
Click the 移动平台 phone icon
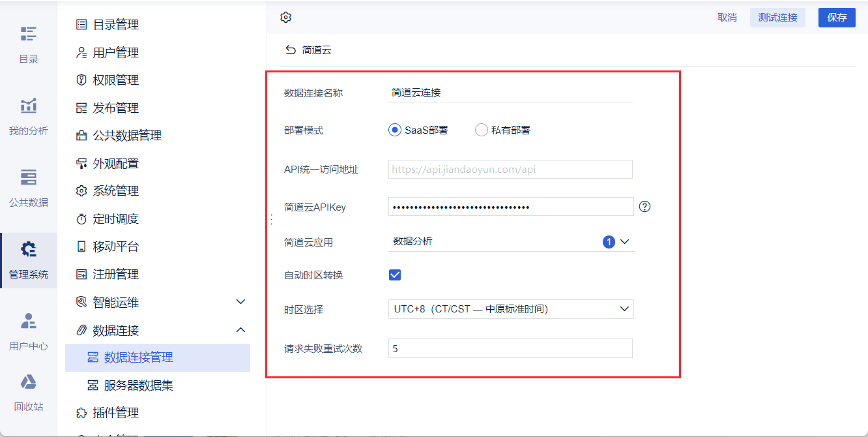[x=81, y=247]
